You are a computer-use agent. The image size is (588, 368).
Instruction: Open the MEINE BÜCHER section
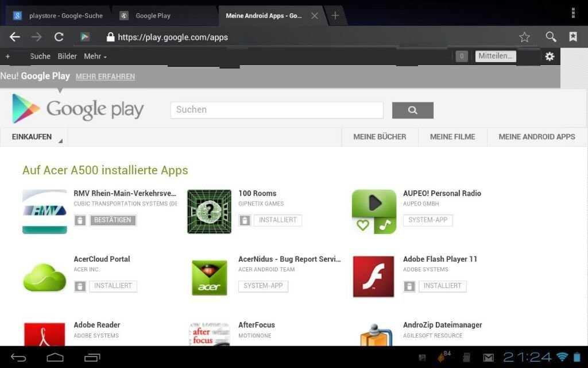(380, 137)
